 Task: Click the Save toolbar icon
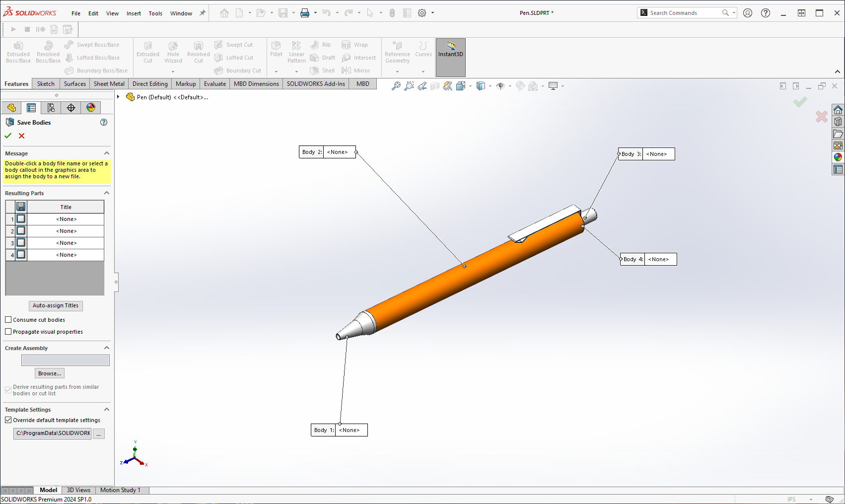(283, 13)
